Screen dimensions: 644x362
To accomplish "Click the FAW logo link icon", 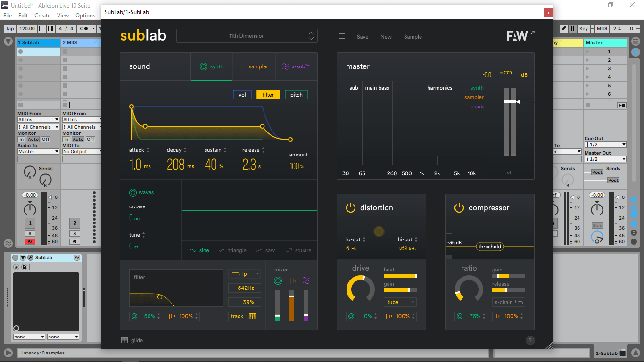I will (x=521, y=36).
